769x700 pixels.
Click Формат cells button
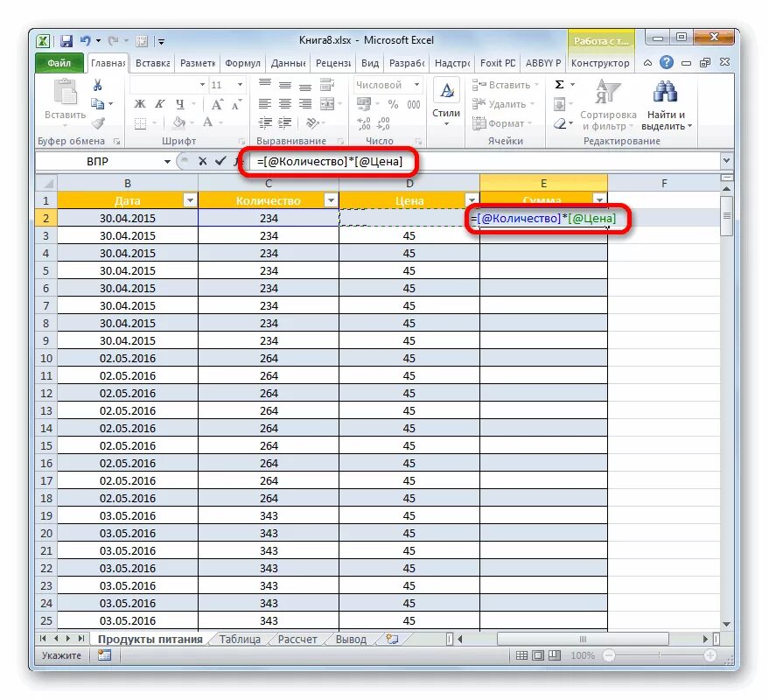coord(502,123)
